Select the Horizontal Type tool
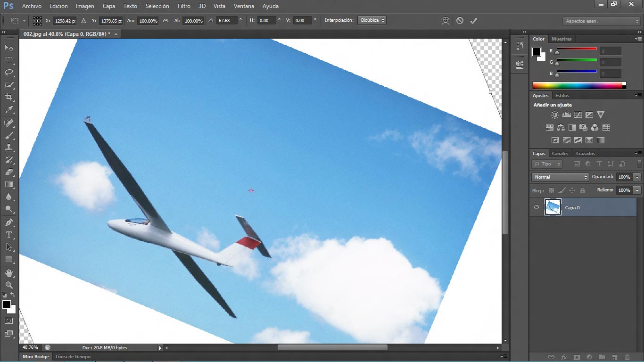Viewport: 644px width, 362px height. click(9, 235)
